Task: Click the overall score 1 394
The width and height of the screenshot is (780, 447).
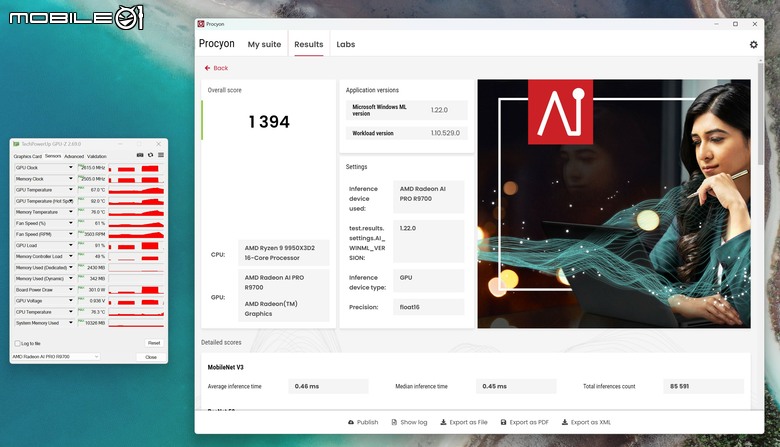Action: coord(269,122)
